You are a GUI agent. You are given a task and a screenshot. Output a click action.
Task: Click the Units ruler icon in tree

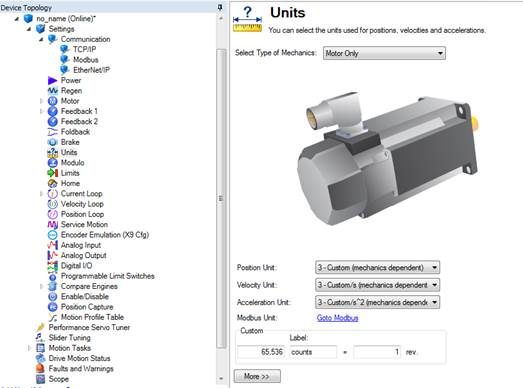52,152
